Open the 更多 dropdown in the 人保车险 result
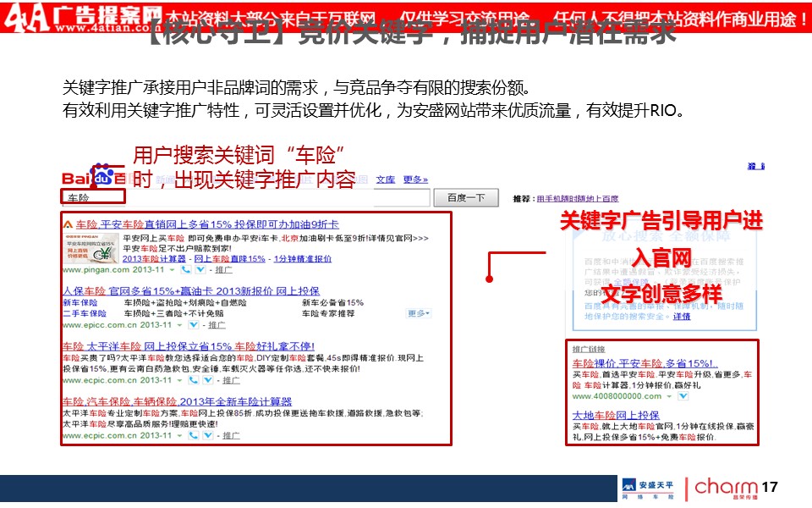 coord(419,313)
